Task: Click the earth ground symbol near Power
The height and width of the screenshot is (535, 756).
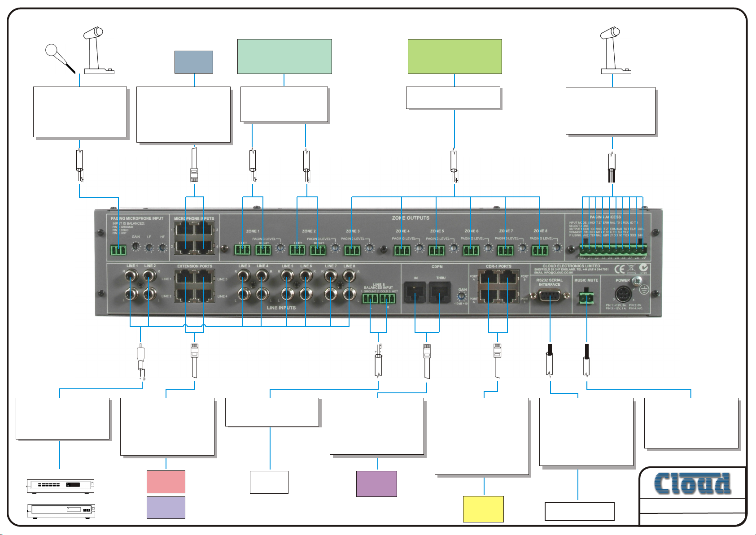Action: (645, 290)
